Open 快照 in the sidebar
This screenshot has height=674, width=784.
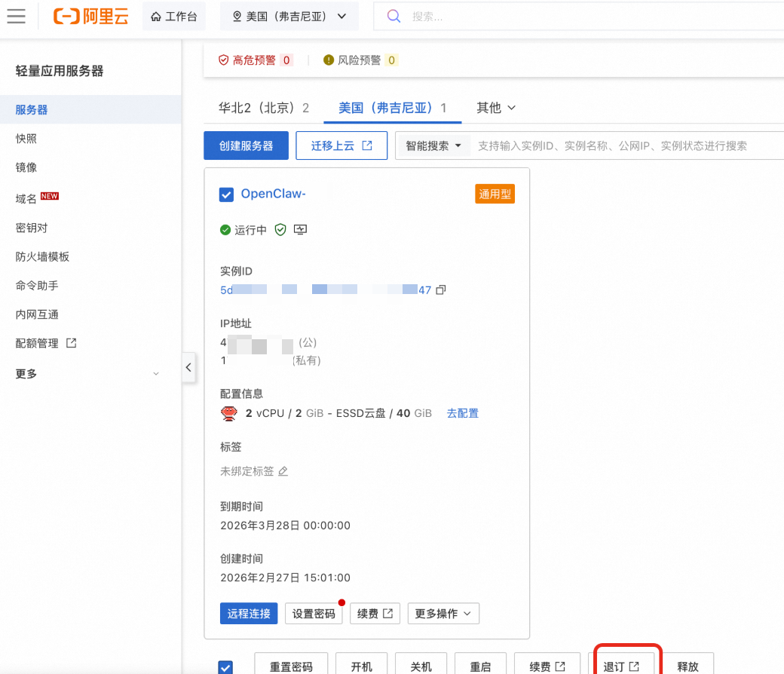tap(26, 139)
